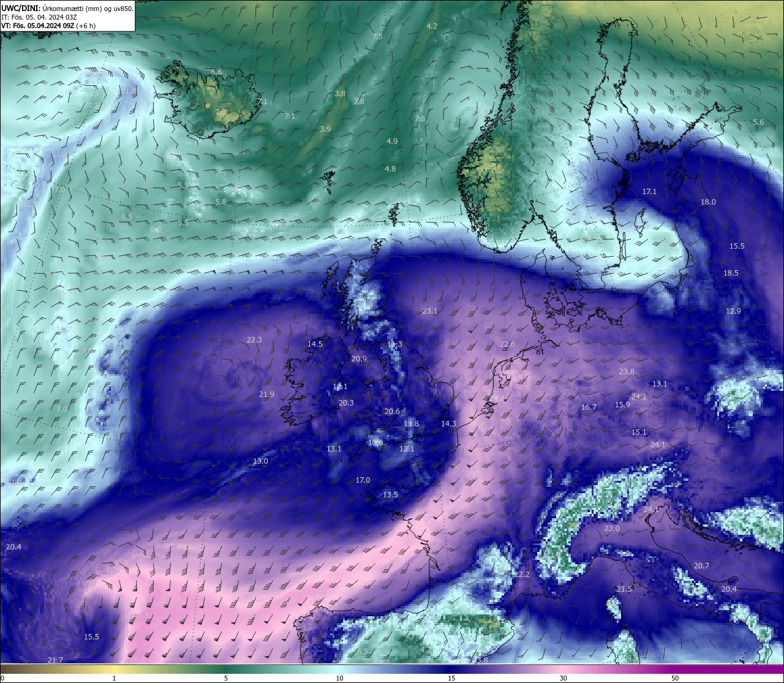
Task: Click the 21.7 value in the bottom-left corner
Action: [55, 660]
